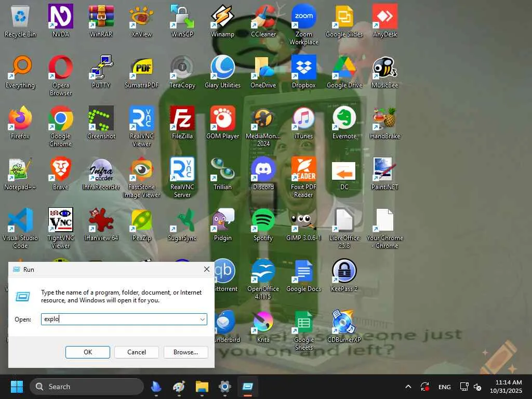
Task: Select the KeePass 2 desktop icon
Action: (344, 275)
